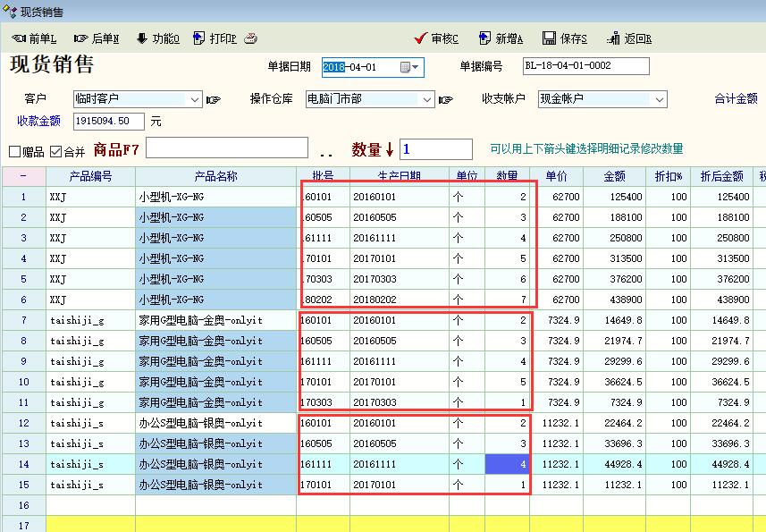Open the 功能 function menu
Viewport: 766px width, 532px height.
[x=157, y=38]
